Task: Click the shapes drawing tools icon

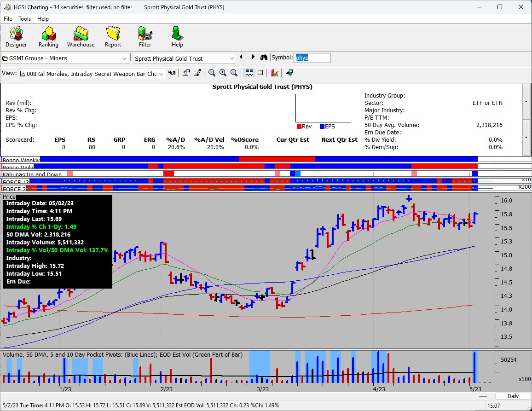Action: click(x=289, y=73)
